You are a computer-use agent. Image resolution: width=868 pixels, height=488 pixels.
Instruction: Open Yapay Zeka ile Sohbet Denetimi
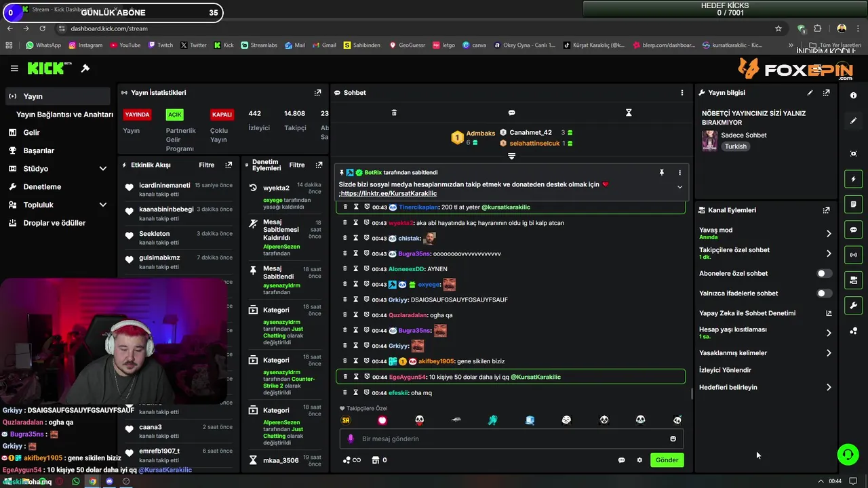(747, 313)
